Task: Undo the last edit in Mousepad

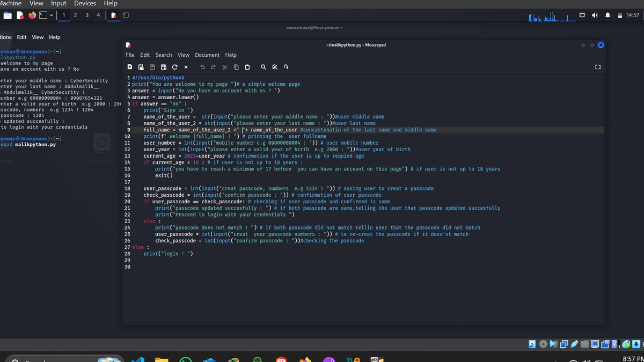Action: click(202, 67)
